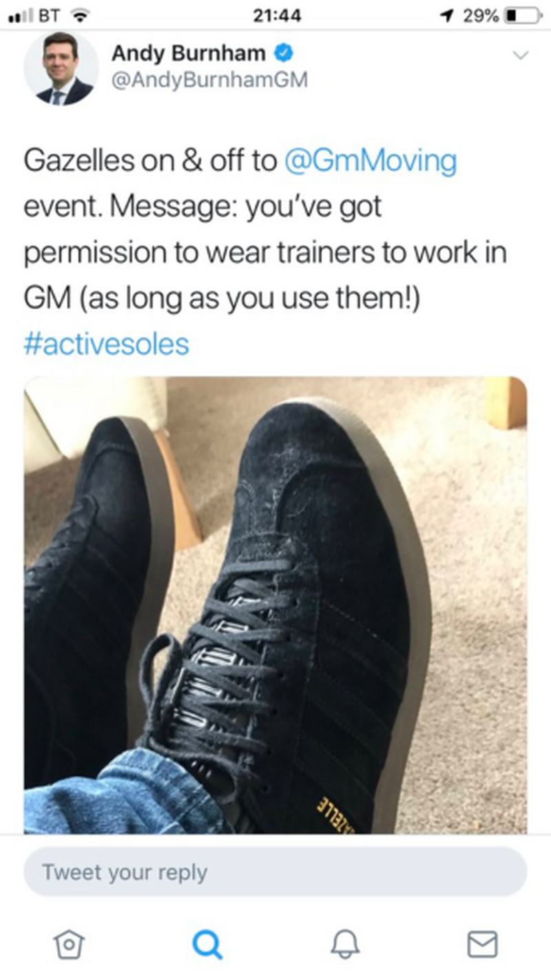Open the Search tab magnifier icon
This screenshot has height=980, width=551.
point(207,944)
